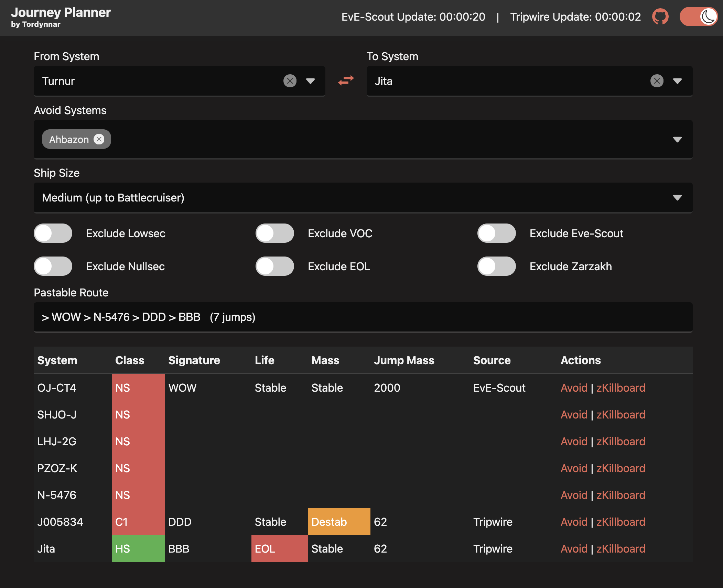
Task: Open the GitHub repository icon
Action: tap(660, 17)
